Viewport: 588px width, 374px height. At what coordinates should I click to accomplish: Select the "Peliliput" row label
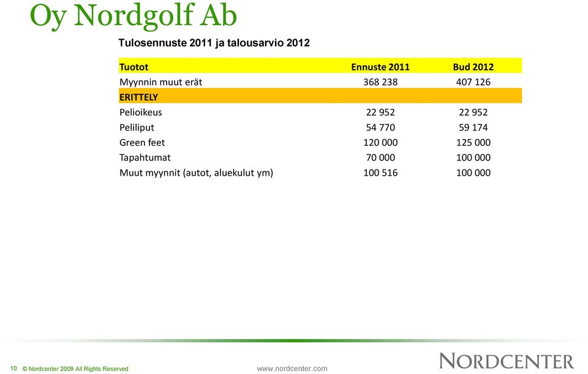click(137, 128)
